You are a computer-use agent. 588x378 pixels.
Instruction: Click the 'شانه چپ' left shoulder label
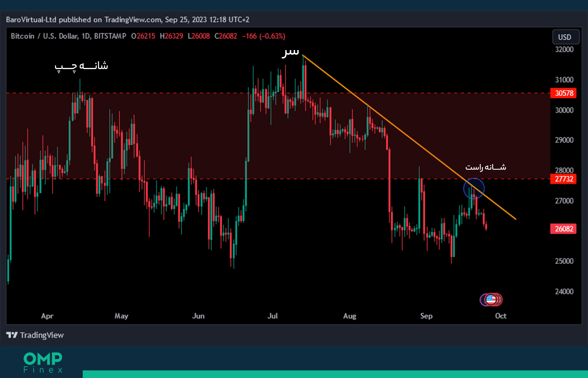[x=81, y=66]
